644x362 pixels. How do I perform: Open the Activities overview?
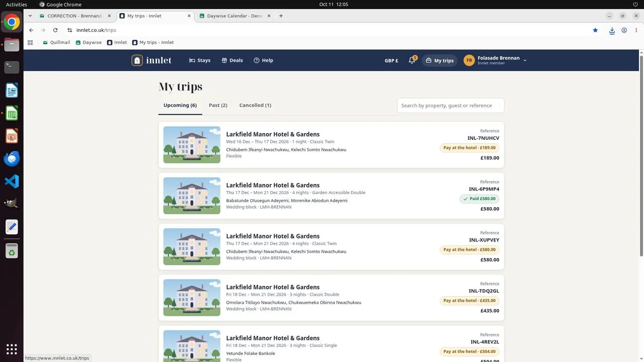[16, 5]
